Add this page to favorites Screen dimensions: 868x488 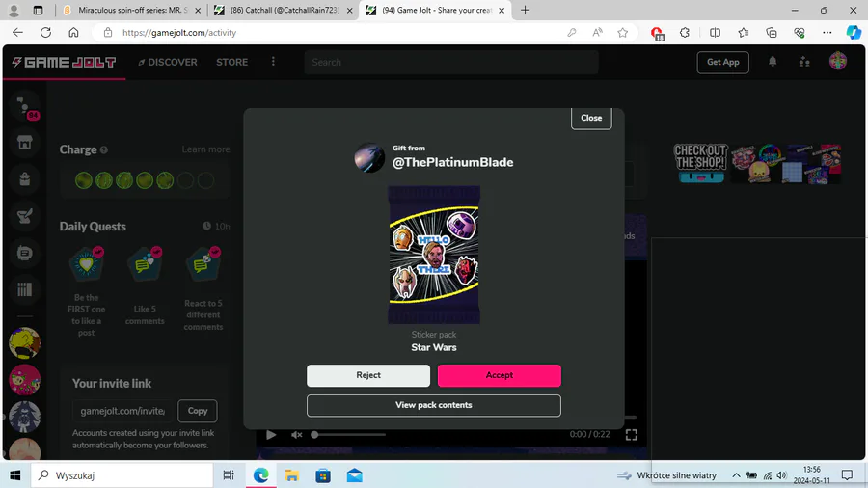pyautogui.click(x=622, y=33)
